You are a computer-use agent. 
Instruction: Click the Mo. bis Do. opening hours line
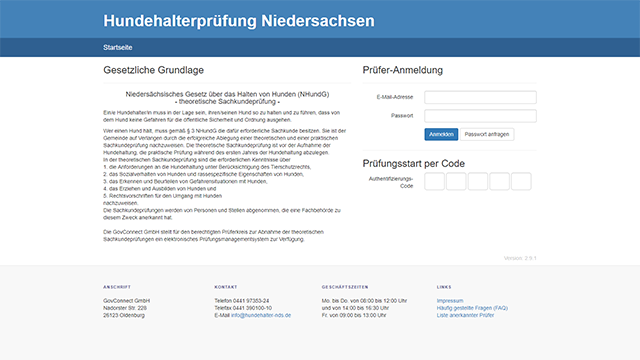(x=364, y=300)
